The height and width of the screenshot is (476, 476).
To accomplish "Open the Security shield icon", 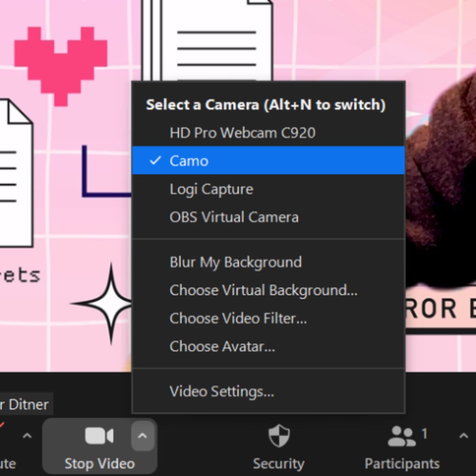I will (x=279, y=435).
